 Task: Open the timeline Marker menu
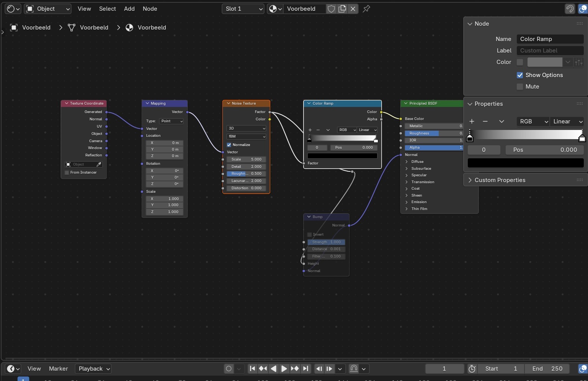tap(58, 368)
